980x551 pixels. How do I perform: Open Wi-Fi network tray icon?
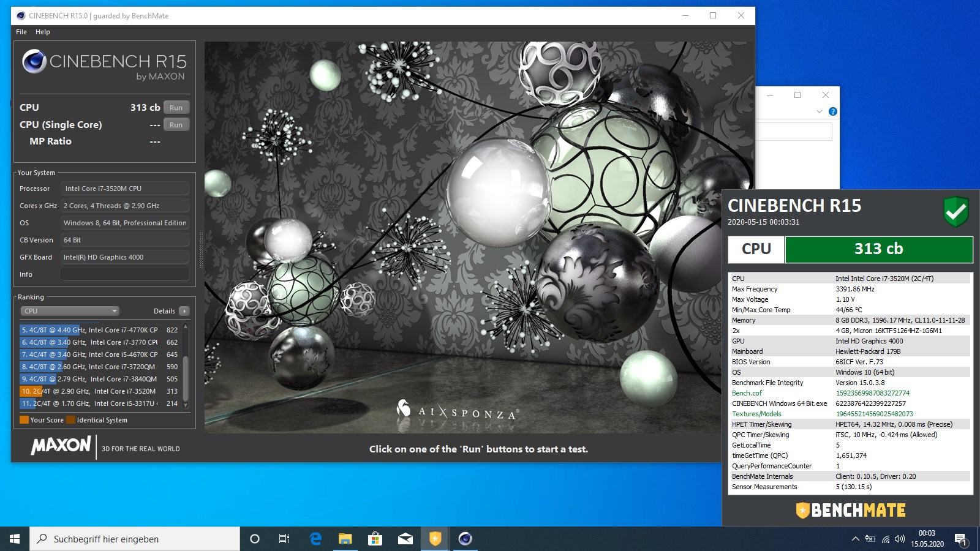[x=886, y=539]
